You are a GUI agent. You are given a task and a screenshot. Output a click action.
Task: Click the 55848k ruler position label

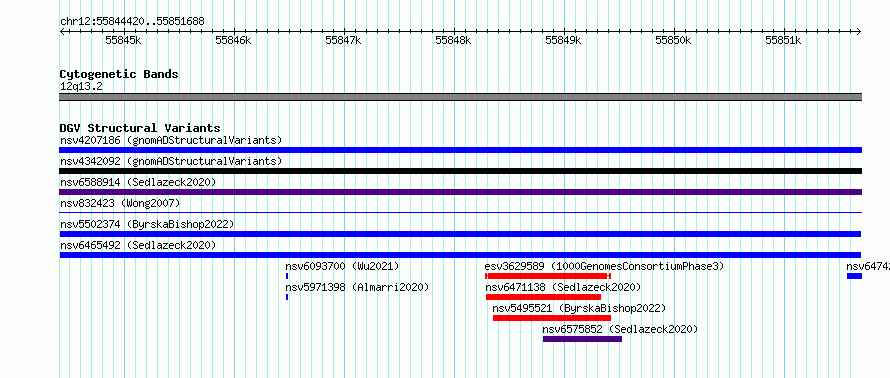[454, 40]
